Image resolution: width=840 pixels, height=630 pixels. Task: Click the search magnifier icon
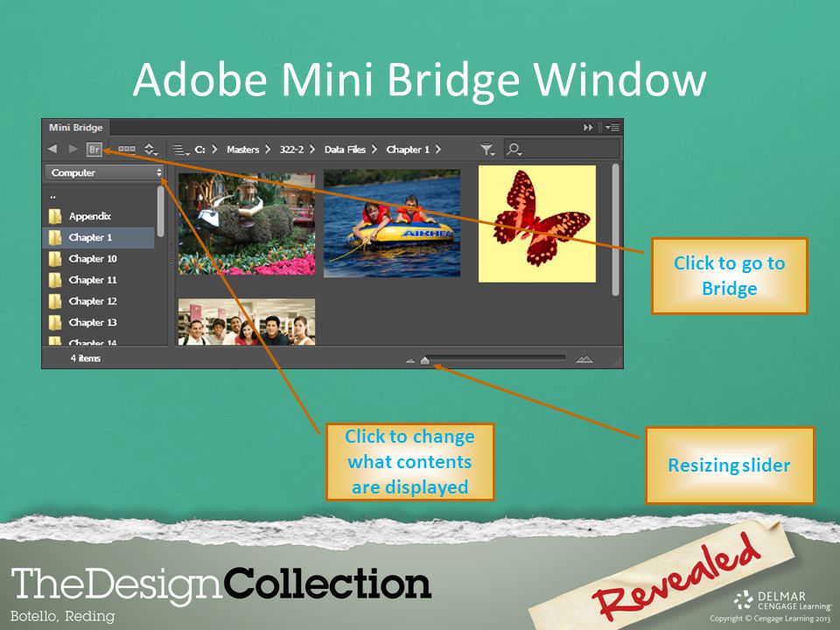coord(514,150)
